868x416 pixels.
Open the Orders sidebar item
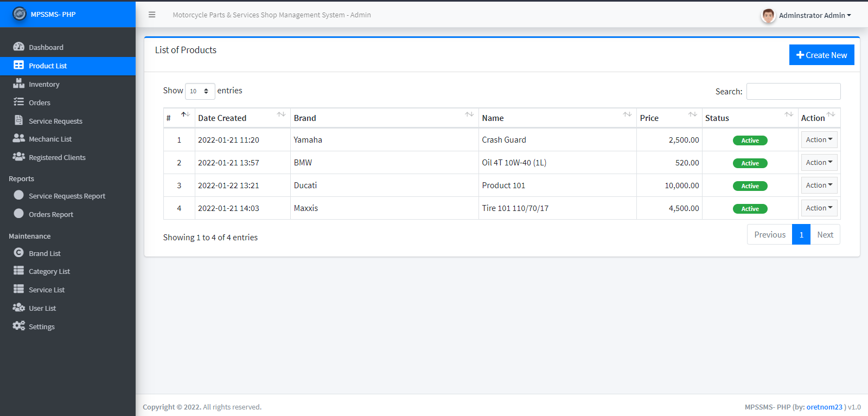[x=68, y=103]
